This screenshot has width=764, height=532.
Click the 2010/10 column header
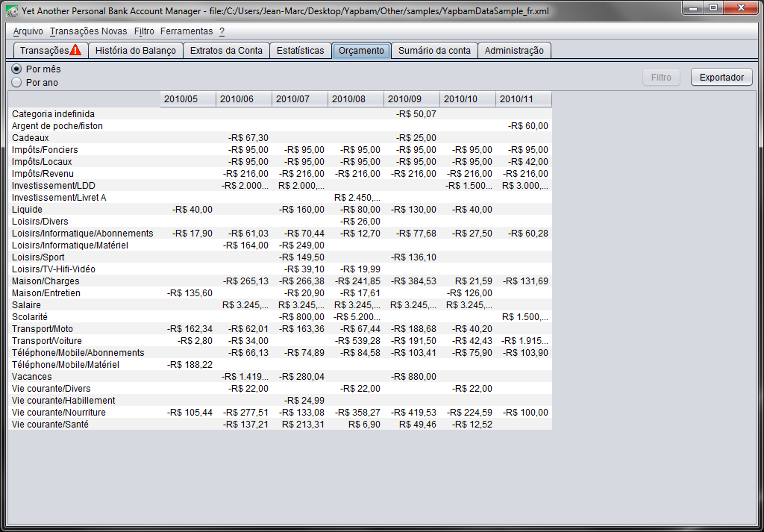[469, 99]
